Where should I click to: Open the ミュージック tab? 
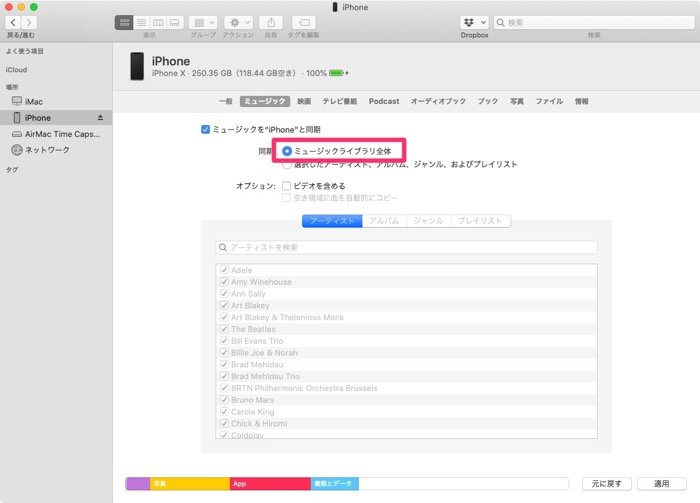pyautogui.click(x=265, y=101)
